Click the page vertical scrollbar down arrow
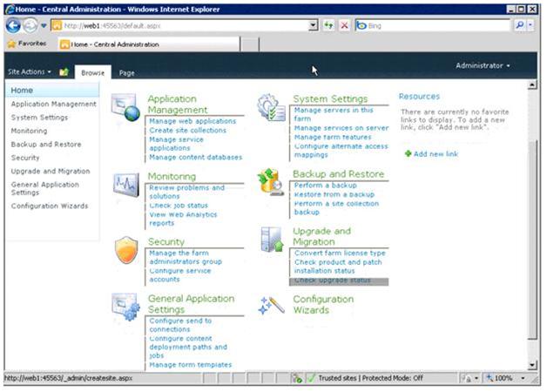This screenshot has height=392, width=547. [x=532, y=365]
